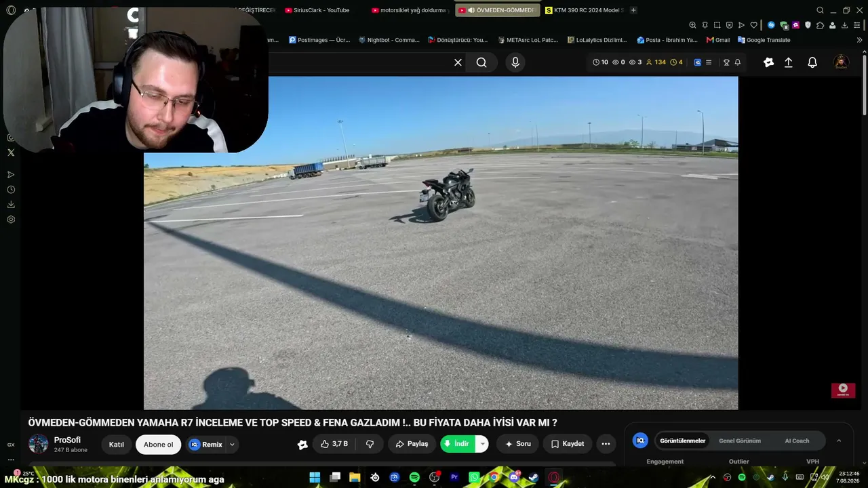
Task: Open browser extensions puzzle icon
Action: (820, 25)
